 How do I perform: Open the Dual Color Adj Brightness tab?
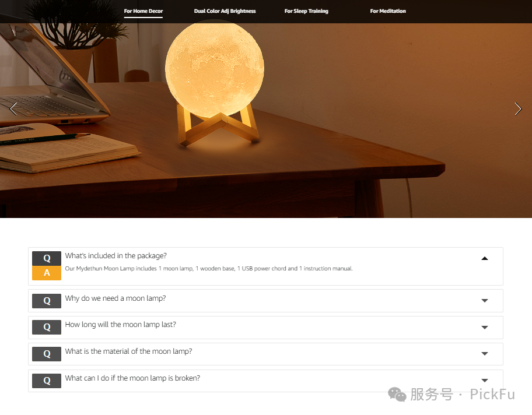click(x=225, y=11)
